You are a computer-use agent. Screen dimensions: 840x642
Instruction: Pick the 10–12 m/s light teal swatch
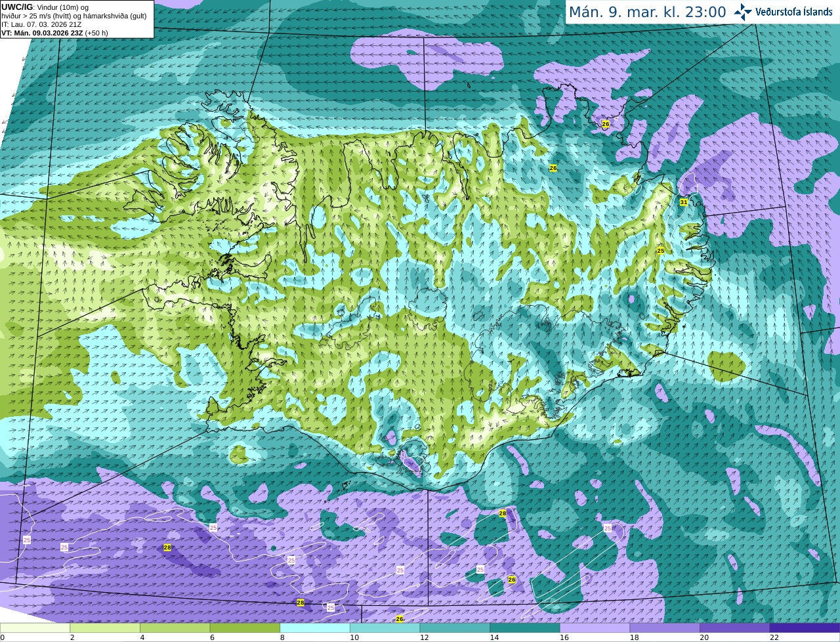pyautogui.click(x=385, y=628)
